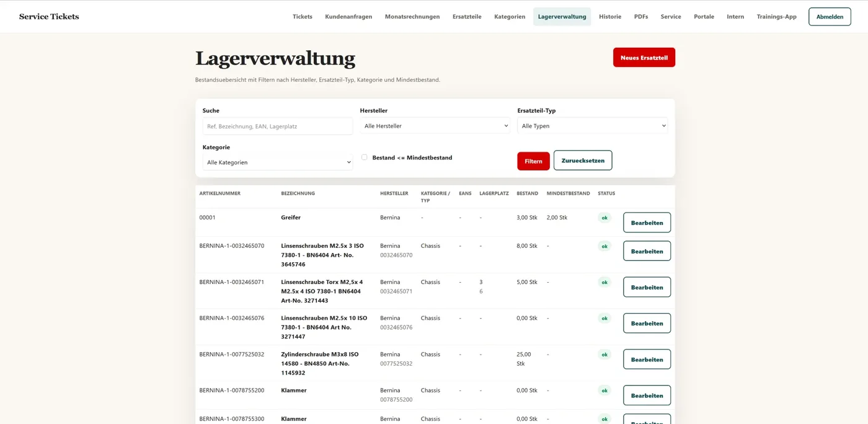Click the Abmelden logout button

pyautogui.click(x=830, y=17)
